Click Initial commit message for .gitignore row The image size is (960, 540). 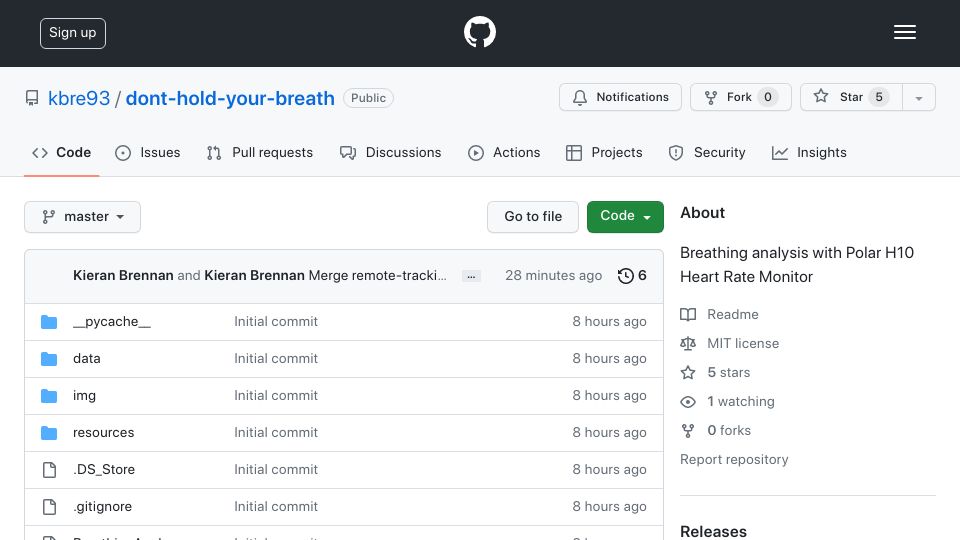click(x=276, y=507)
